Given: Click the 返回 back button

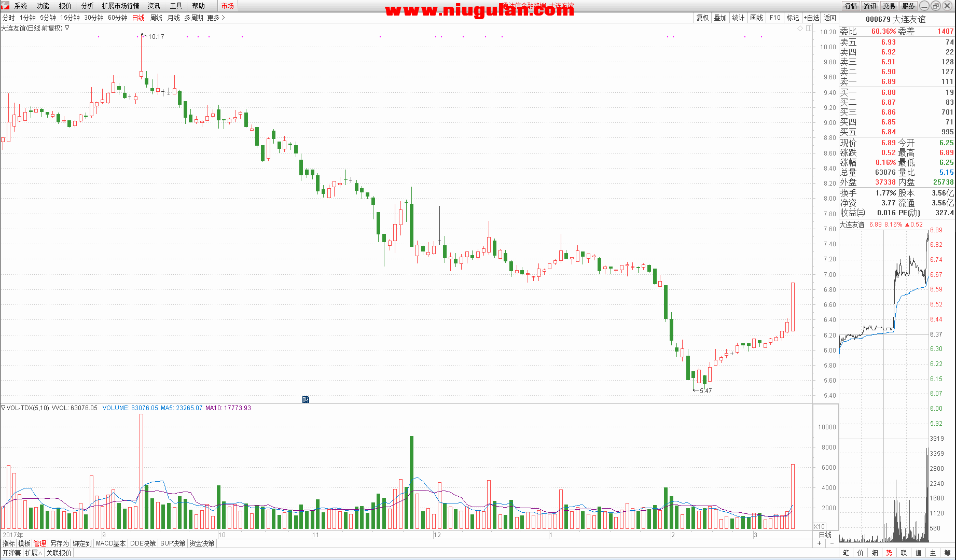Looking at the screenshot, I should pyautogui.click(x=830, y=18).
